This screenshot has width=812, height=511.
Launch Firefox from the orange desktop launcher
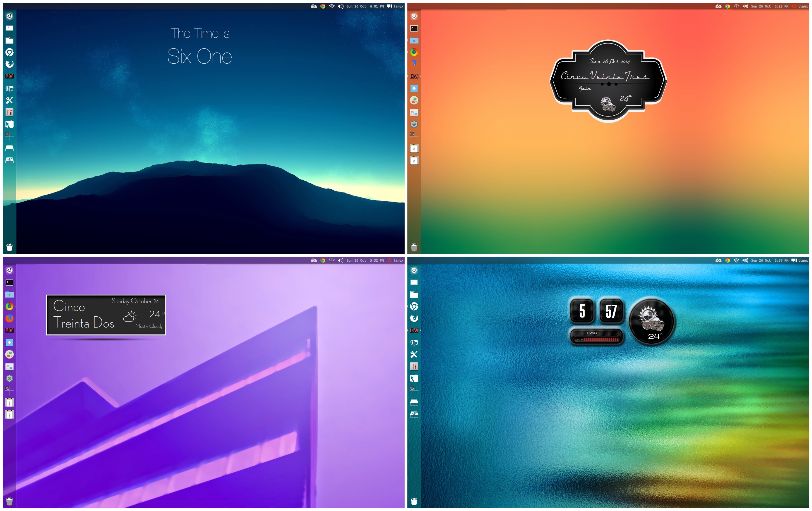414,64
